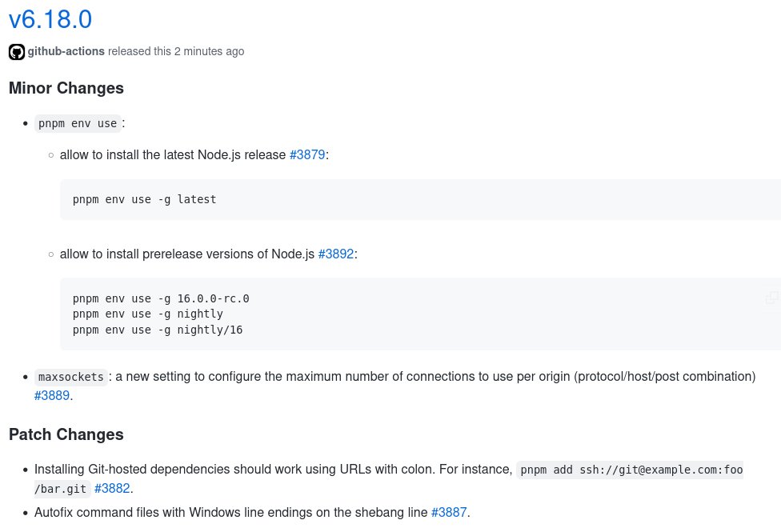Click the Minor Changes heading

66,88
